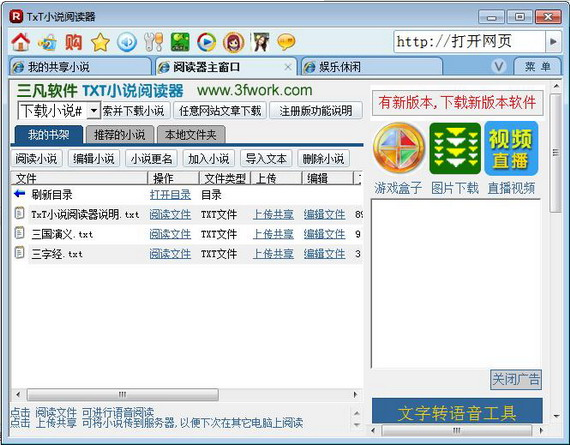Click the bottom right horizontal scrollbar

click(457, 430)
